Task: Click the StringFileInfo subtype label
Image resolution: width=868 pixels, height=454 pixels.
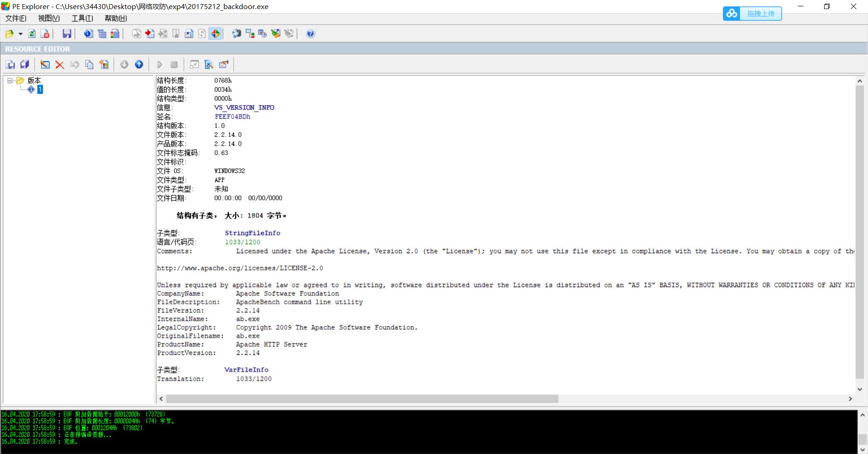Action: (253, 233)
